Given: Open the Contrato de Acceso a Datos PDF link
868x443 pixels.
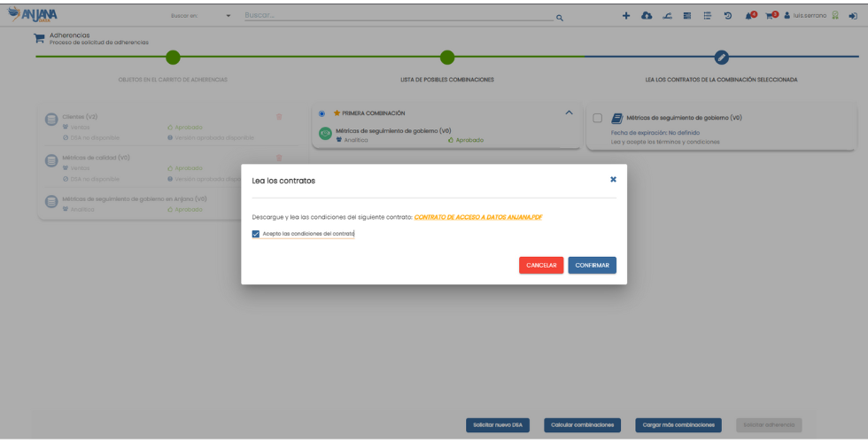Looking at the screenshot, I should (477, 217).
